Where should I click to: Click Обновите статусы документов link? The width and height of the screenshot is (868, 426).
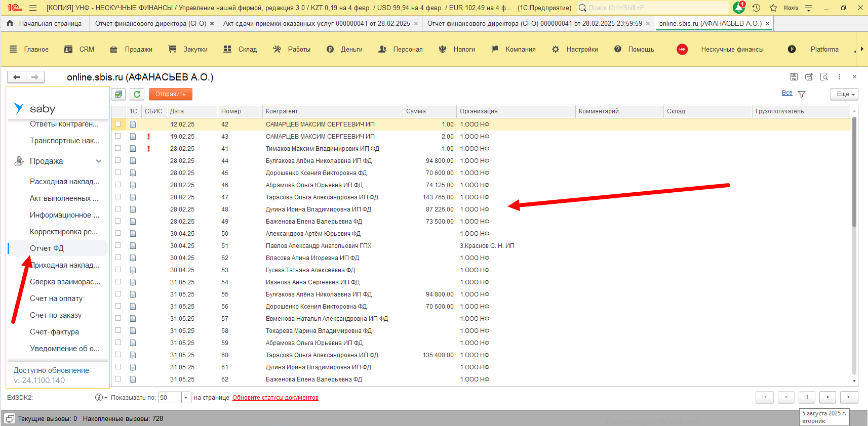coord(275,398)
